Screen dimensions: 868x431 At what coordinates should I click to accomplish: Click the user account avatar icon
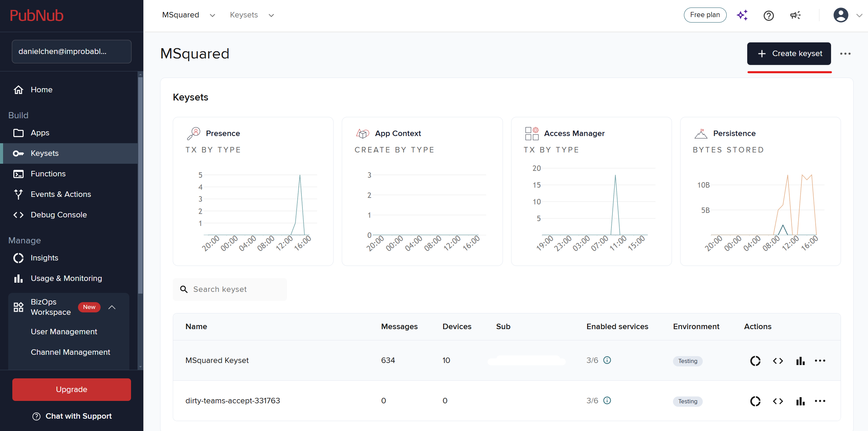841,15
